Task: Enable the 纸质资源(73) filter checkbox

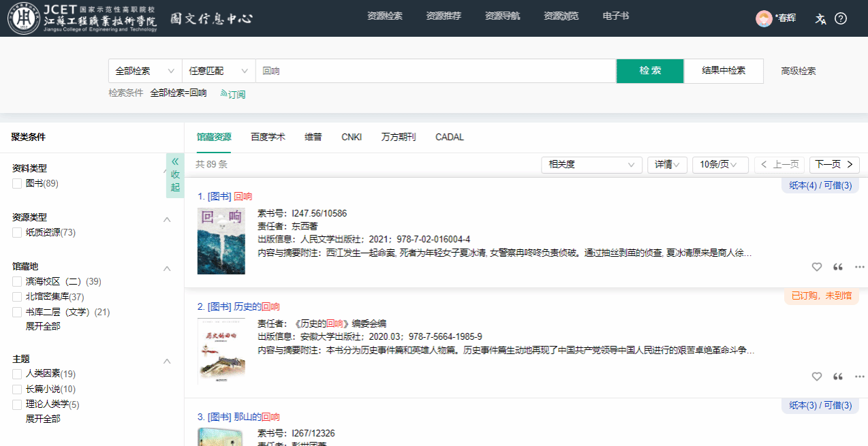Action: (17, 233)
